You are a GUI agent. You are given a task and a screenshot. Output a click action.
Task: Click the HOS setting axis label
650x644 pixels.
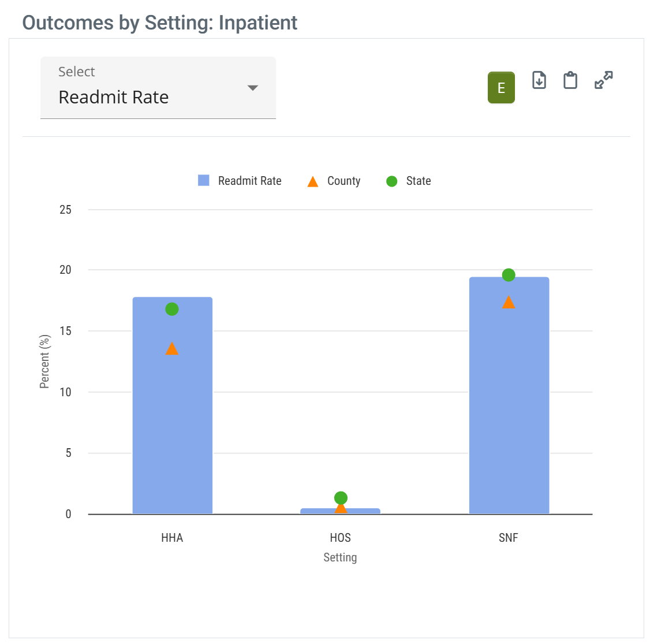pos(341,538)
